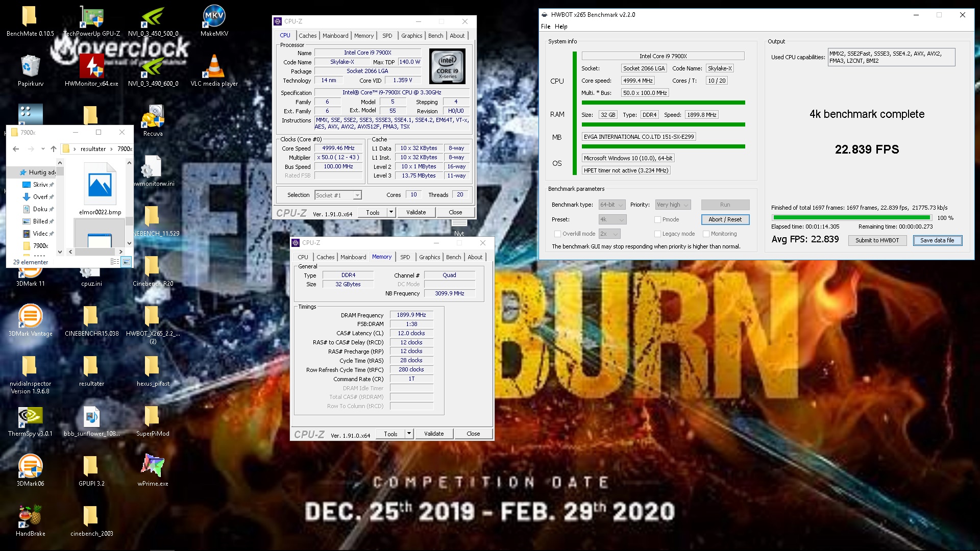Expand Tools dropdown arrow in lower CPU-Z
Viewport: 980px width, 551px height.
tap(409, 434)
